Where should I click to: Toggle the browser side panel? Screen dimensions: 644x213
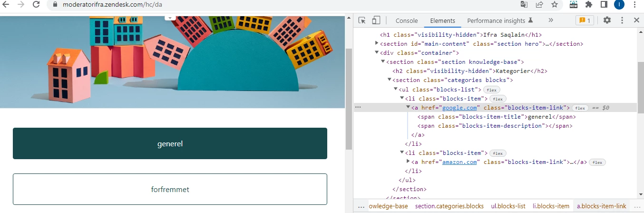point(604,4)
